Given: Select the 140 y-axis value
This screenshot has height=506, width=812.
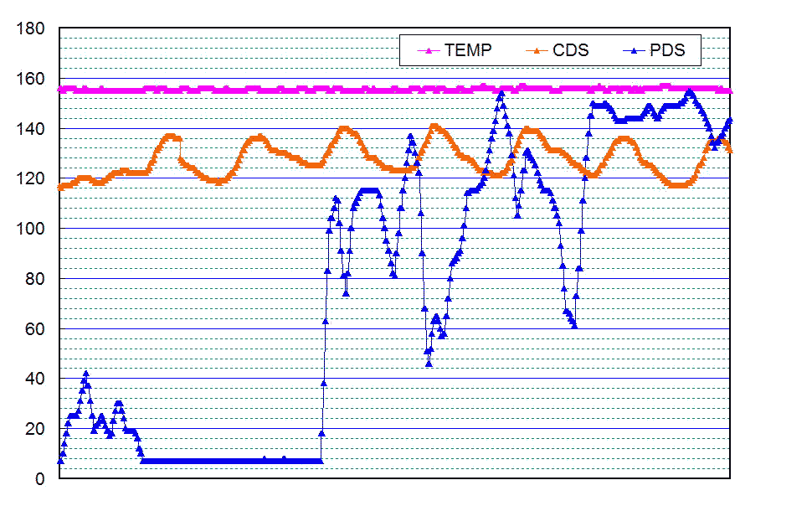Looking at the screenshot, I should (31, 129).
